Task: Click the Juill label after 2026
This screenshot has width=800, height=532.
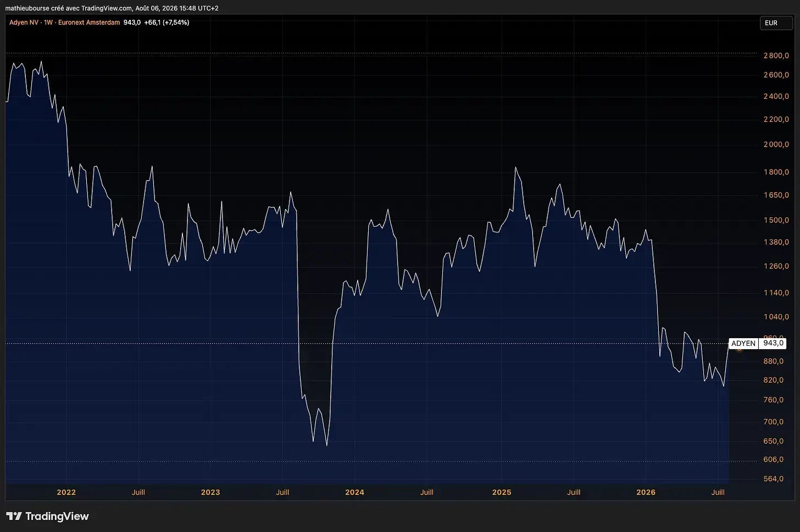Action: [718, 492]
